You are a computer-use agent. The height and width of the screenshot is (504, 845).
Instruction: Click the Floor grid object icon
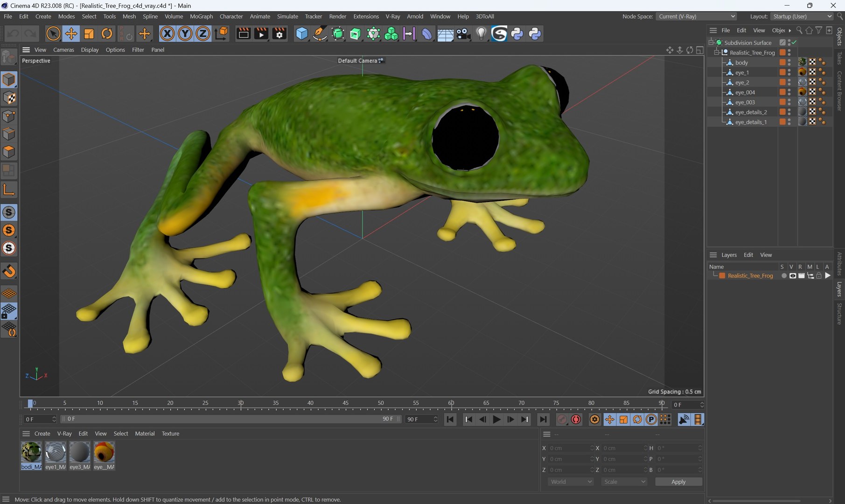coord(445,34)
